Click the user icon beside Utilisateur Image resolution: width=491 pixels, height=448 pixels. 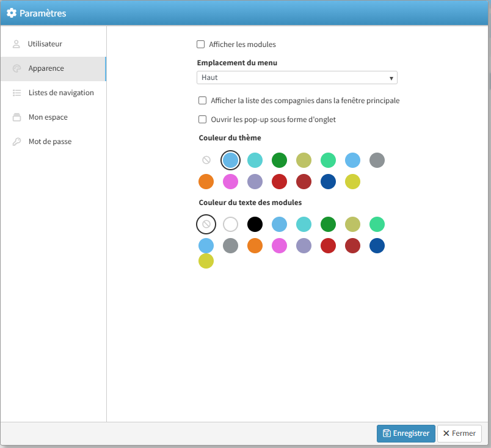click(16, 44)
